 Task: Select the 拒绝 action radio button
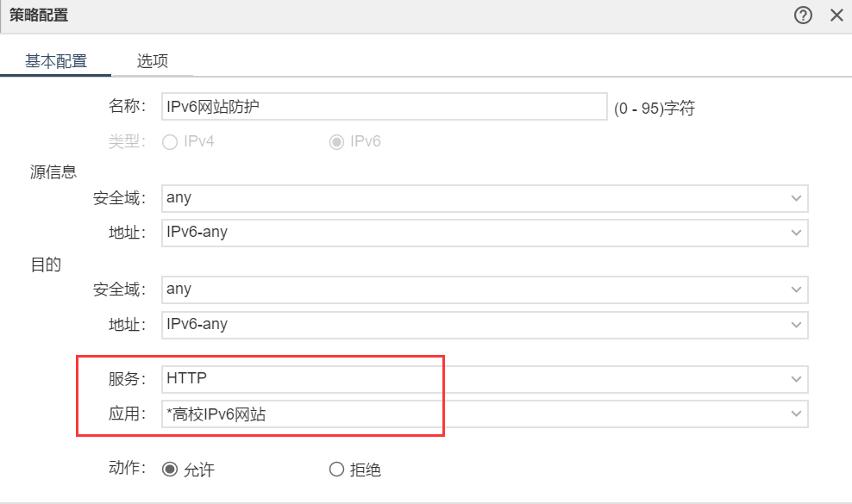point(336,470)
